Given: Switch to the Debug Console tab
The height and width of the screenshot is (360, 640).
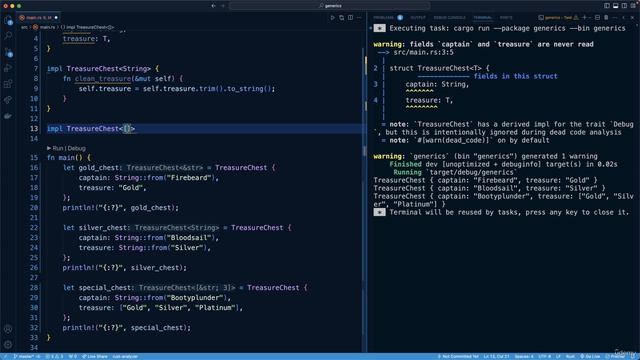Looking at the screenshot, I should point(449,18).
